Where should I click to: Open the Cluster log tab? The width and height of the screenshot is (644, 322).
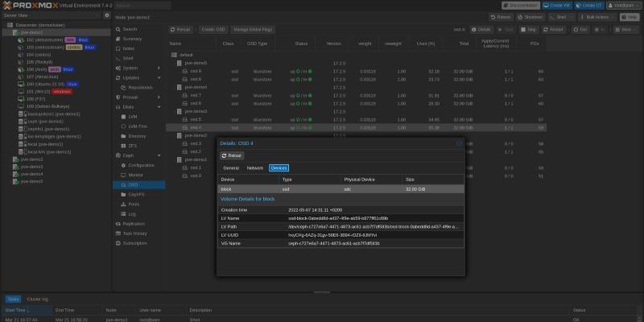click(x=39, y=299)
